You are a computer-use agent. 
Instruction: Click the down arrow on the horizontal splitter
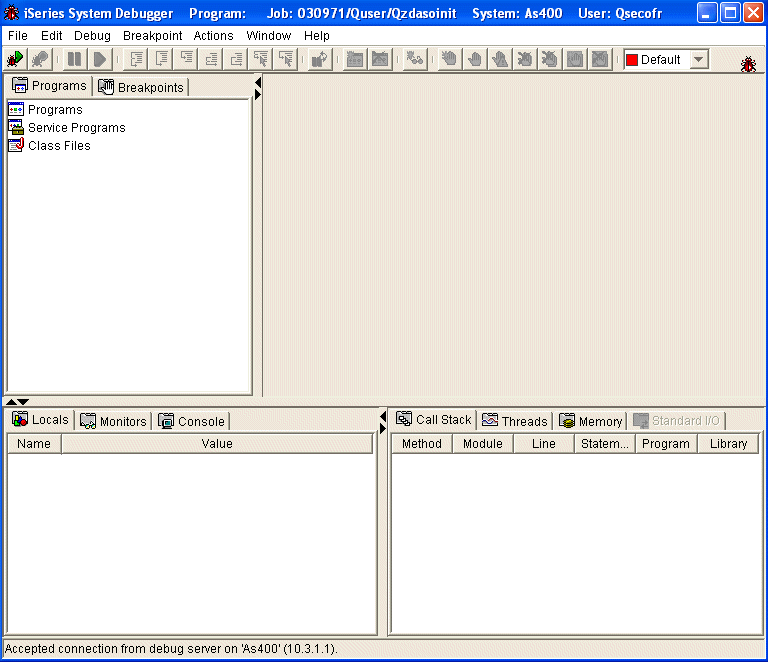tap(23, 402)
